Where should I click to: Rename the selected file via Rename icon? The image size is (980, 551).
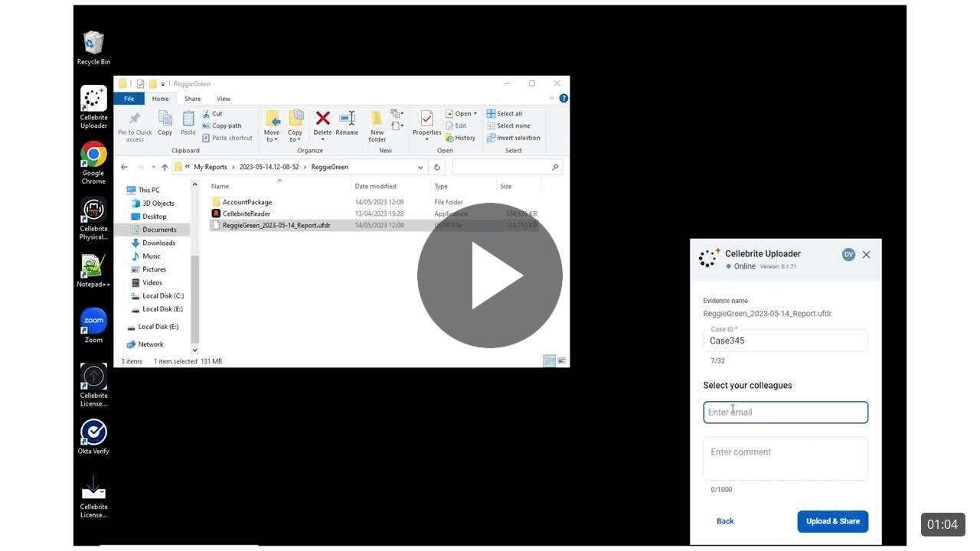click(x=347, y=123)
